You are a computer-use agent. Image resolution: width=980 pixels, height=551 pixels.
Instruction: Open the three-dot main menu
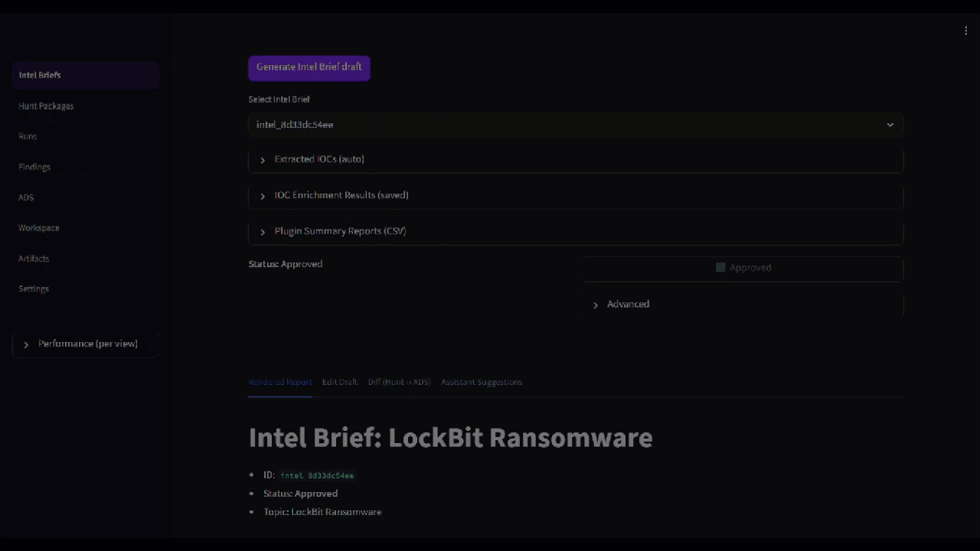click(965, 31)
